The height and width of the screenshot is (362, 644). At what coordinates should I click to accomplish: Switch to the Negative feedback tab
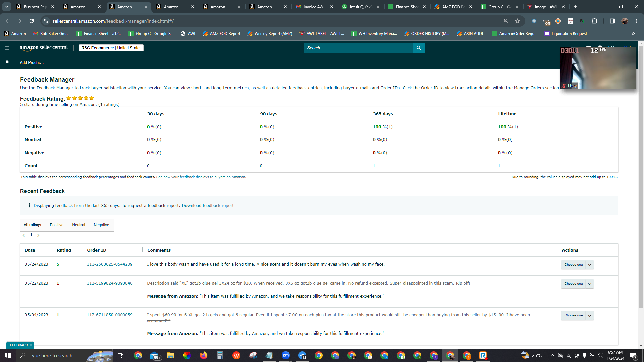pos(101,225)
